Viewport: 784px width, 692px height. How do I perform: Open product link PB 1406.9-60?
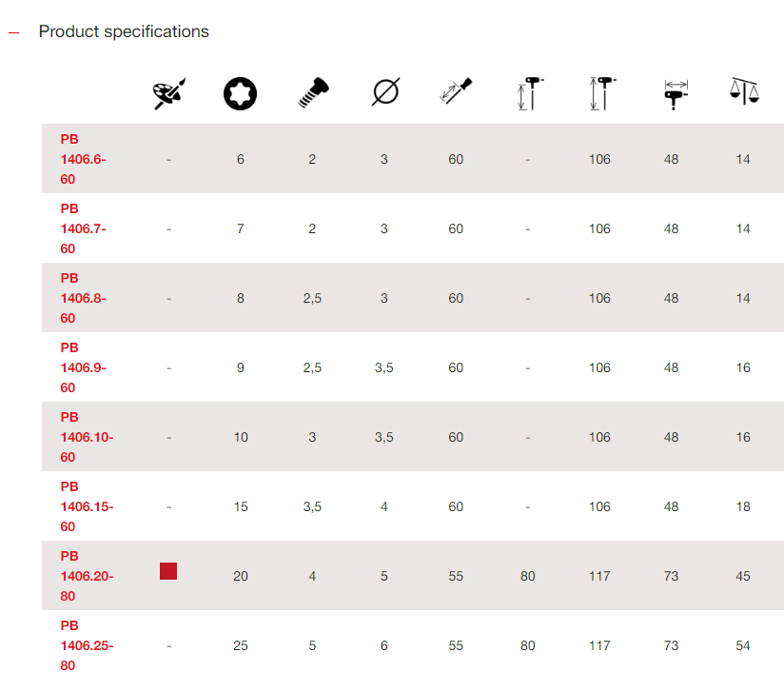point(83,367)
